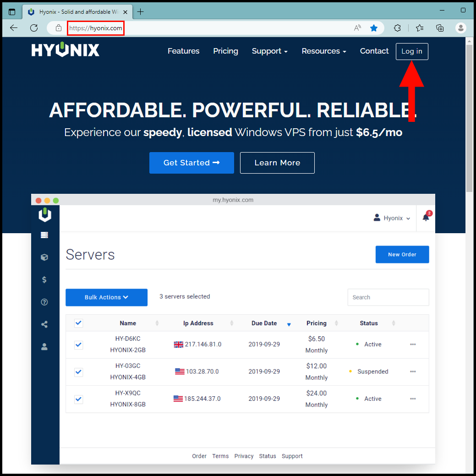Open the user profile icon in sidebar
Screen dimensions: 476x476
(x=44, y=347)
